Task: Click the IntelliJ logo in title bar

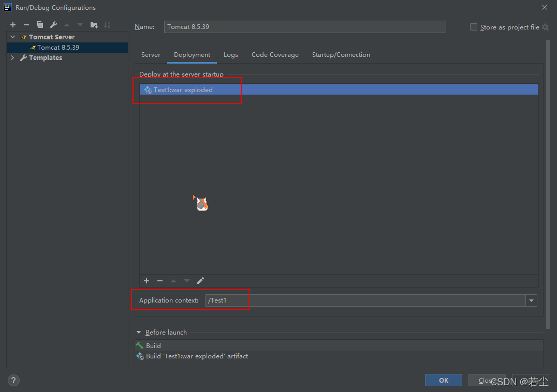Action: 7,7
